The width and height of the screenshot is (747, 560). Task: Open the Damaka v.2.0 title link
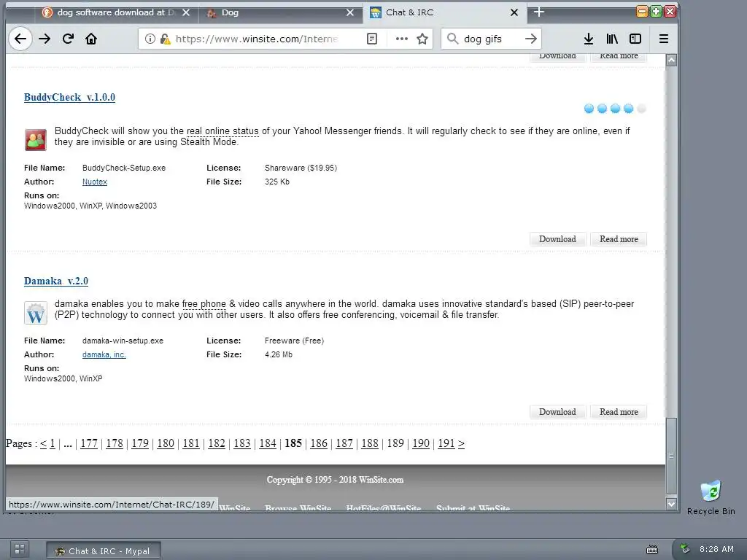(x=56, y=281)
